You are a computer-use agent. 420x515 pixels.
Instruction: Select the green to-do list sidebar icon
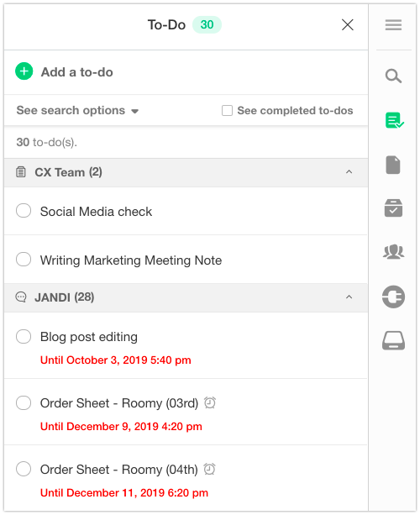[x=394, y=120]
